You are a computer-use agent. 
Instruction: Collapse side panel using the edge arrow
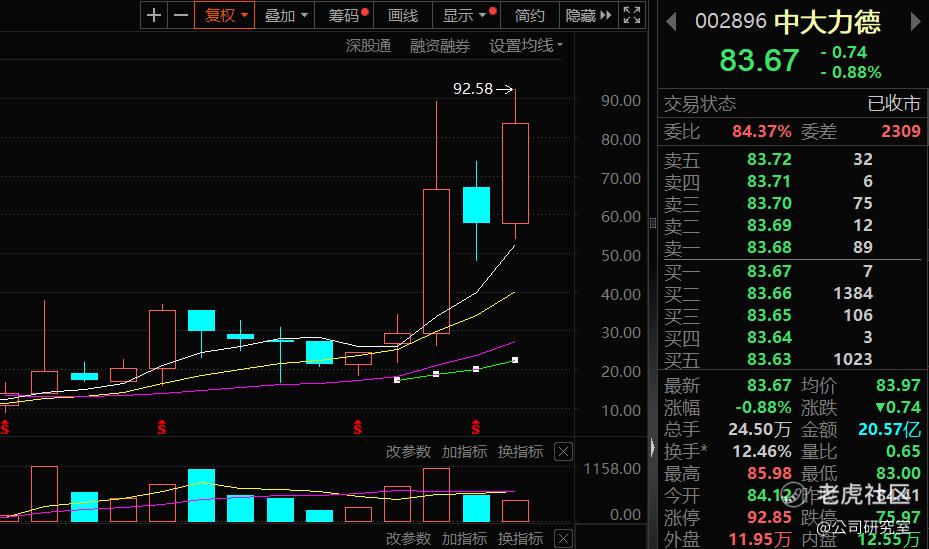tap(653, 447)
